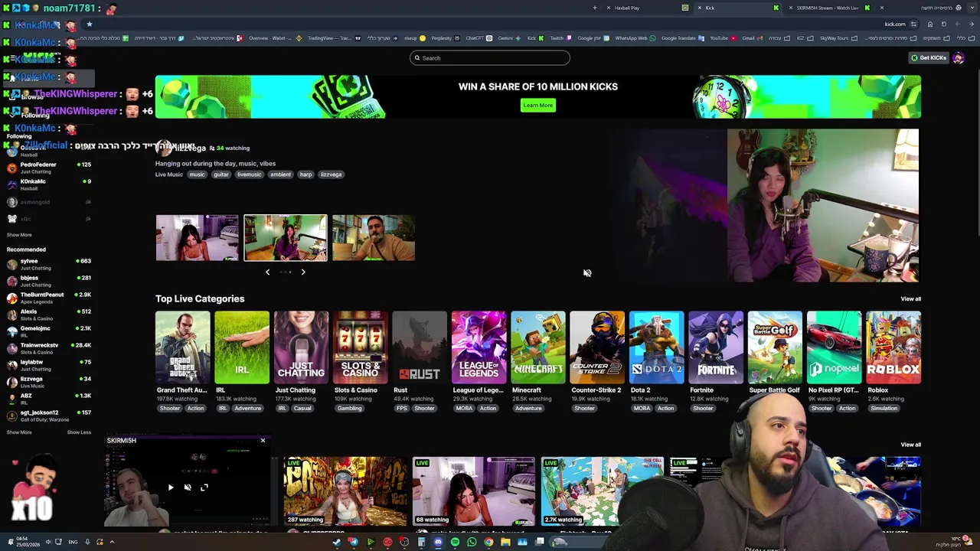Click the 'music' stream tag
Screen dimensions: 980x551
point(198,174)
